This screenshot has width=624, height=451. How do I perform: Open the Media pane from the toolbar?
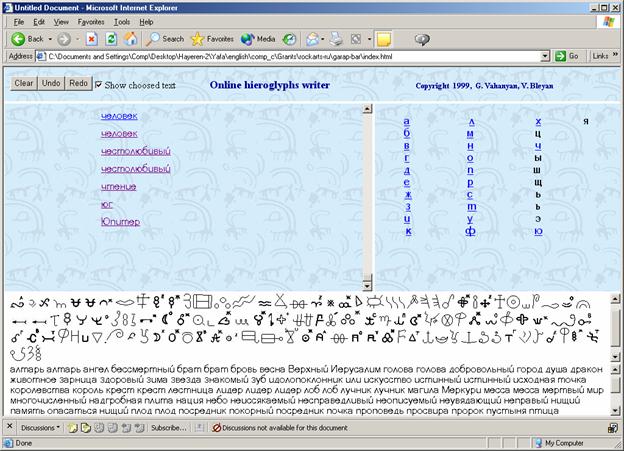[258, 39]
